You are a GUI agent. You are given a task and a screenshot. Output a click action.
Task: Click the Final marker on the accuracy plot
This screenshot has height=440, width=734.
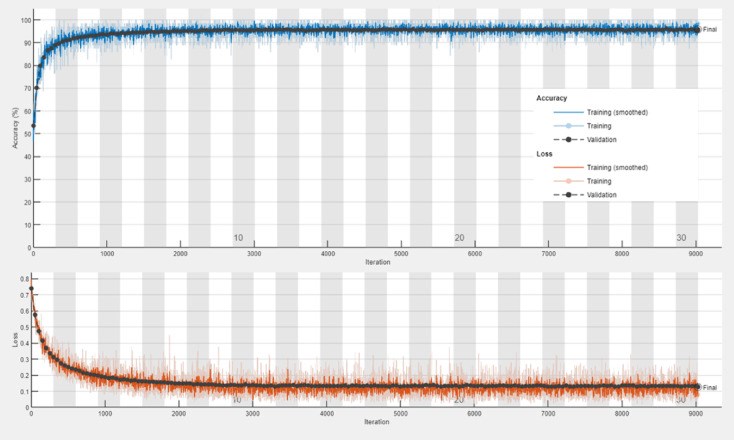(x=697, y=30)
